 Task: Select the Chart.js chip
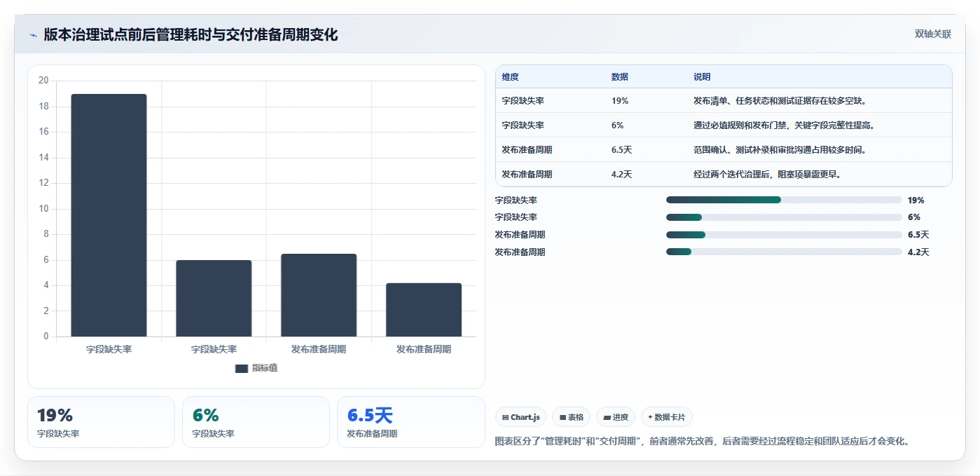tap(521, 417)
